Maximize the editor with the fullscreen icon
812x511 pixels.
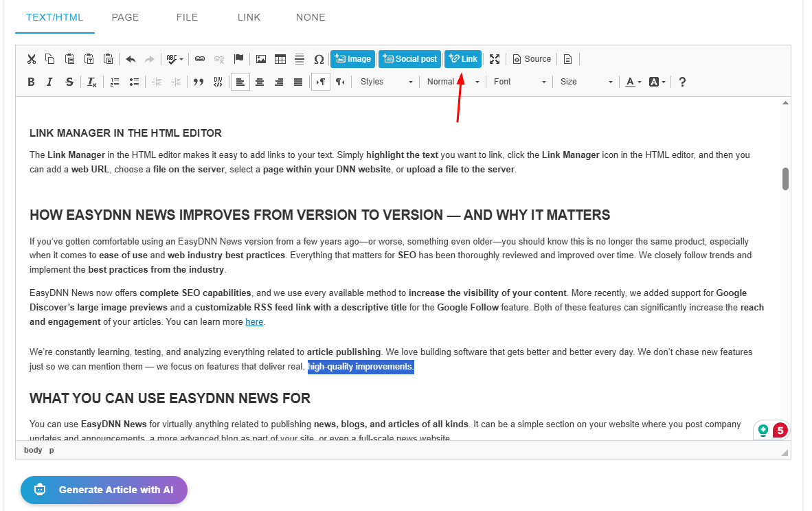click(x=495, y=59)
